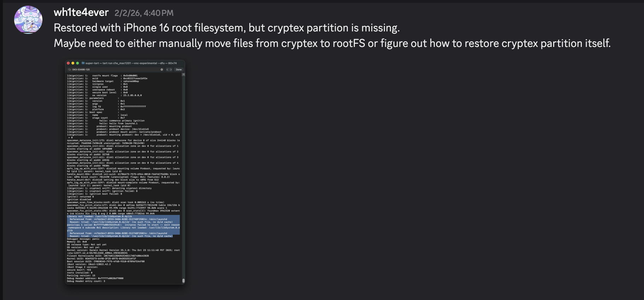Click the Done button in the find bar
The image size is (644, 300).
pyautogui.click(x=179, y=70)
